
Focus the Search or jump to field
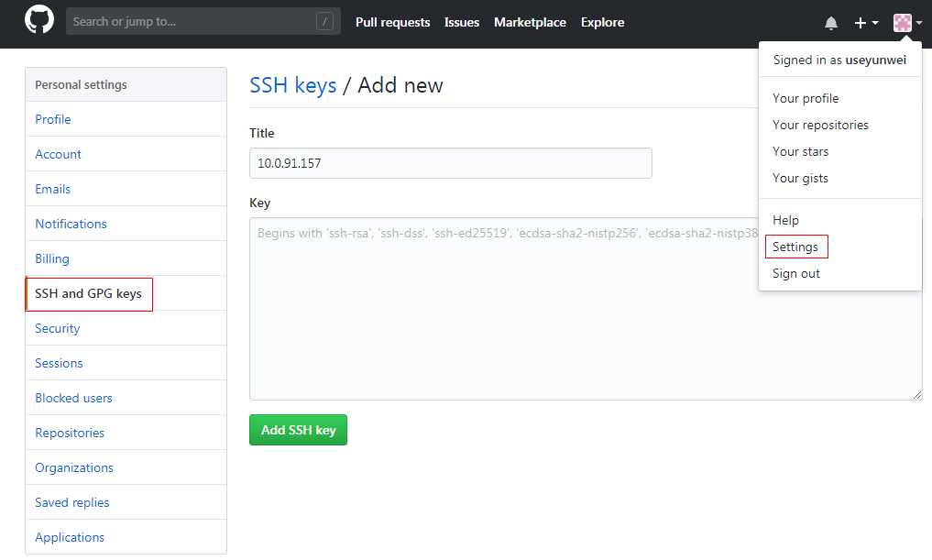[203, 21]
